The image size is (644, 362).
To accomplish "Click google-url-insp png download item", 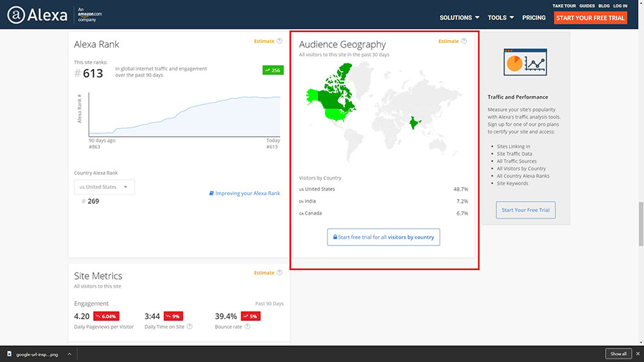I will (x=37, y=354).
